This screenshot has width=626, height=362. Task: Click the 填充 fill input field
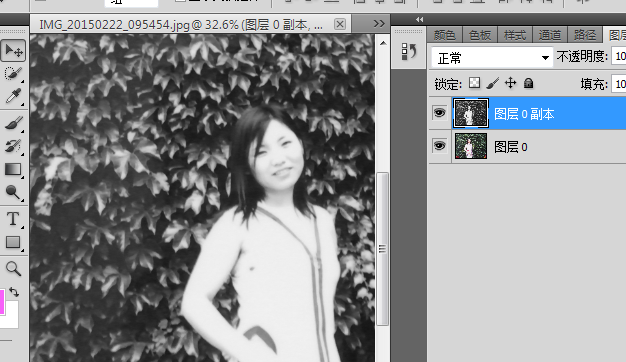[619, 84]
